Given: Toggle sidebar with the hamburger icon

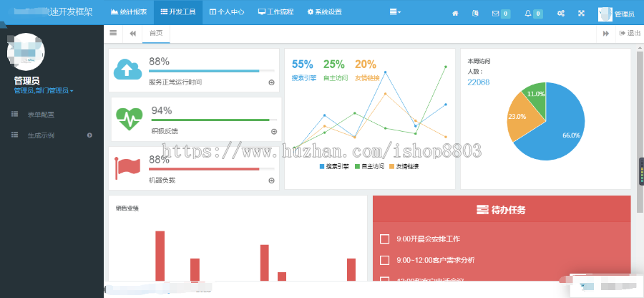Looking at the screenshot, I should coord(113,33).
